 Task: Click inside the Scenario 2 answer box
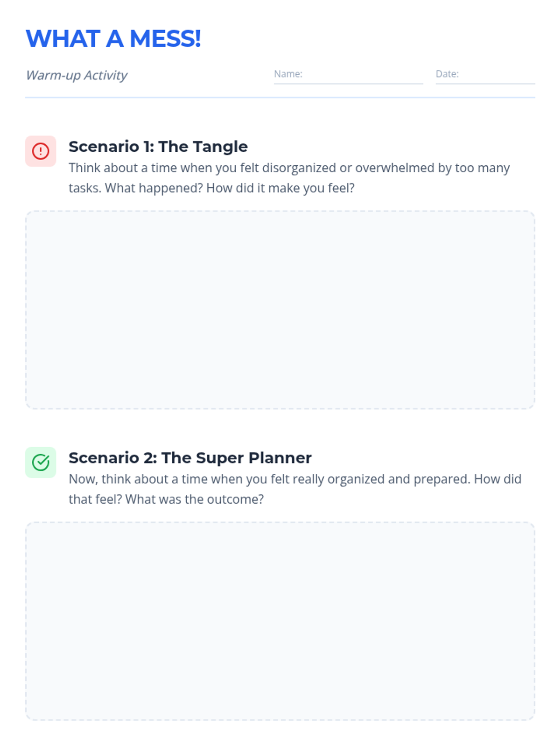click(x=280, y=621)
